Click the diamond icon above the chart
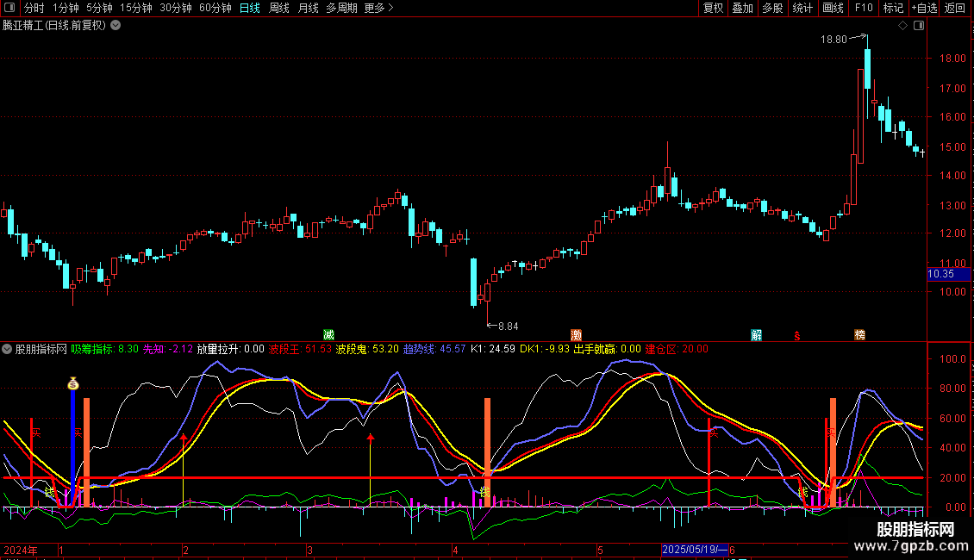Image resolution: width=974 pixels, height=560 pixels. 902,26
